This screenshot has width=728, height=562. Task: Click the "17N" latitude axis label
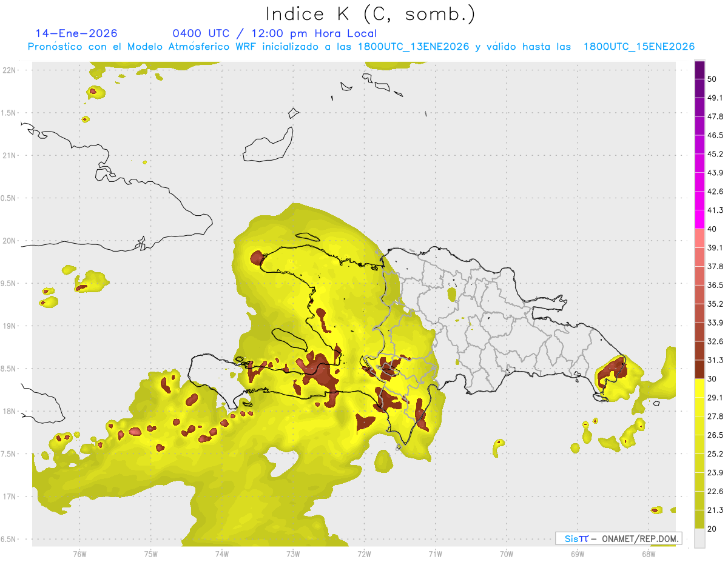coord(9,497)
